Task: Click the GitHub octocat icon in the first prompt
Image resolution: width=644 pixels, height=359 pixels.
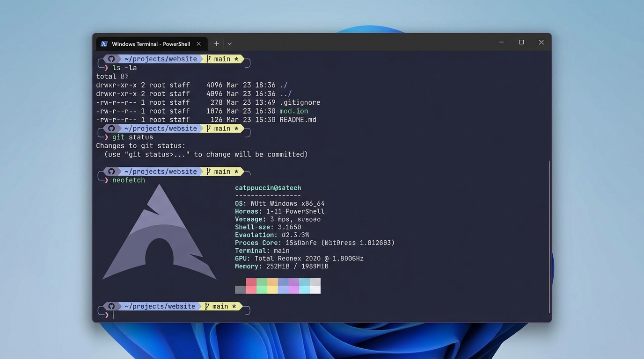Action: coord(111,58)
